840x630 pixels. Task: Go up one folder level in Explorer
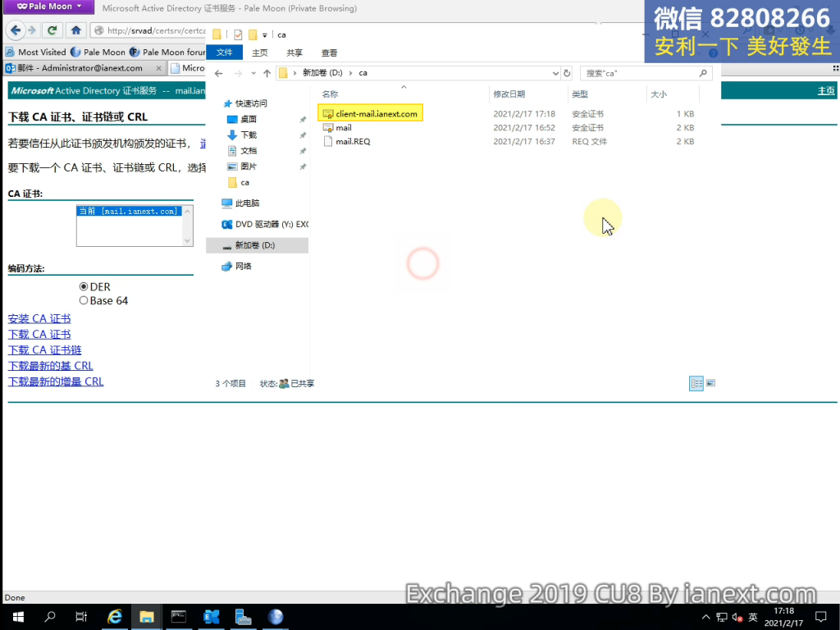267,73
